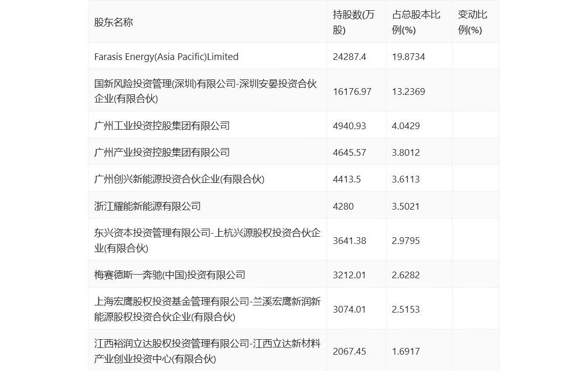
Task: Click 广州工业投资控股集团有限公司 row name
Action: pos(162,126)
